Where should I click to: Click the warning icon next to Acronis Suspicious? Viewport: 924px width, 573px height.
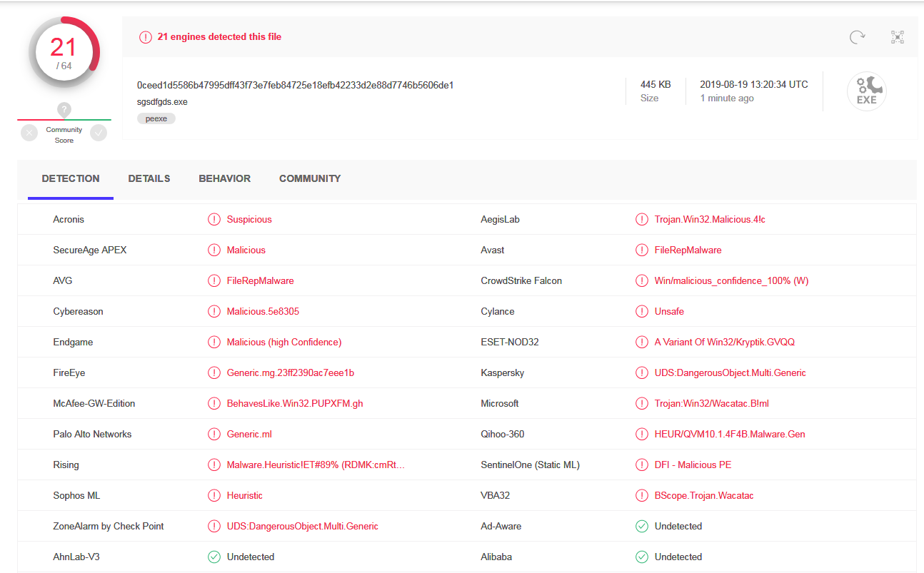(x=214, y=220)
